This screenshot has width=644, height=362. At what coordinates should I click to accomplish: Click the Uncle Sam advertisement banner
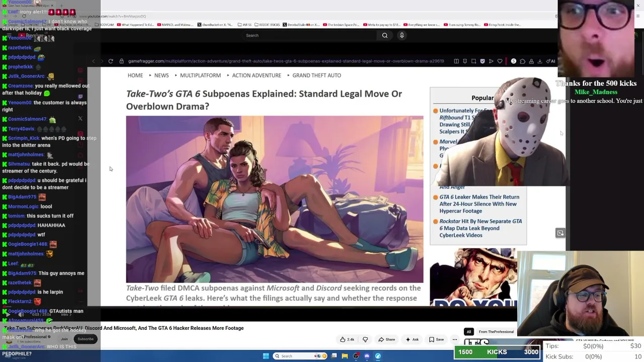click(473, 277)
